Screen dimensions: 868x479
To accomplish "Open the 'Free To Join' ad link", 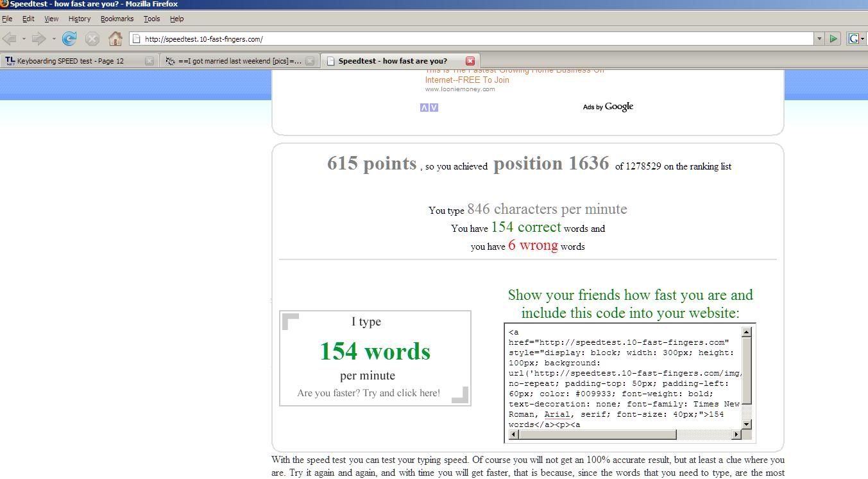I will coord(467,80).
